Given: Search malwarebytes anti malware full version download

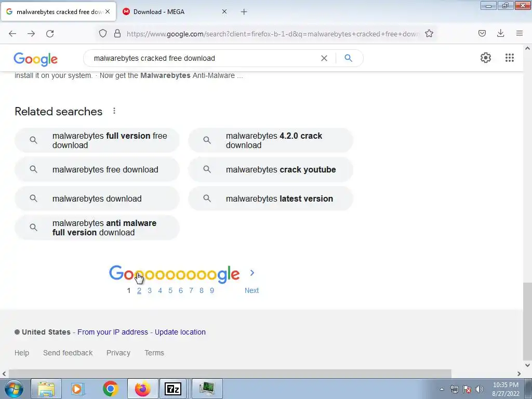Looking at the screenshot, I should pos(97,228).
